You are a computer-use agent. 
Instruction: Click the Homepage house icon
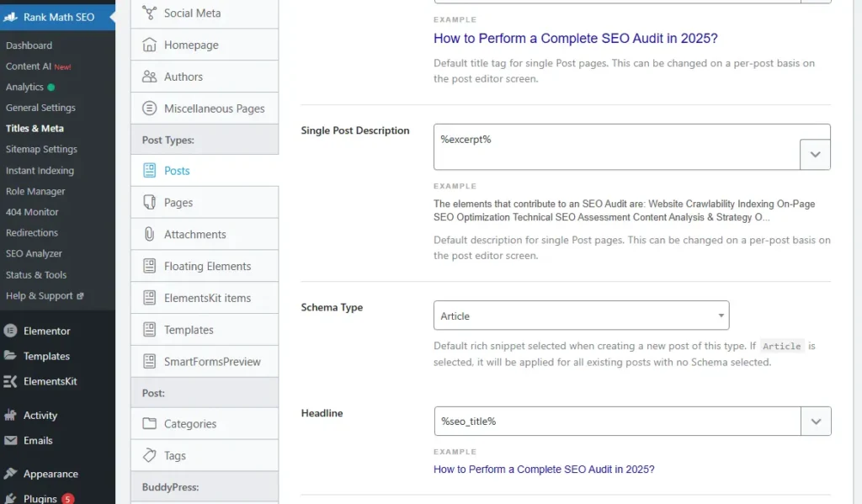pos(150,45)
